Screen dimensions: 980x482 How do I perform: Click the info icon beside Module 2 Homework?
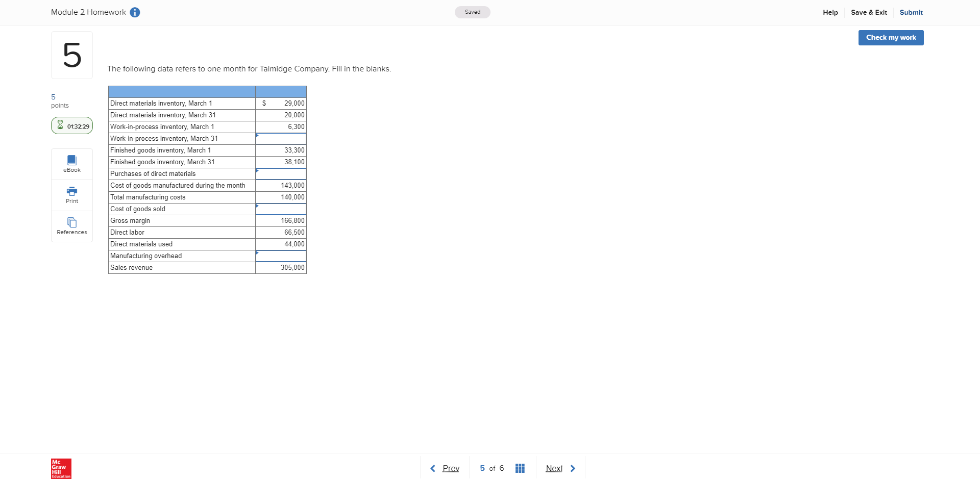click(x=134, y=12)
